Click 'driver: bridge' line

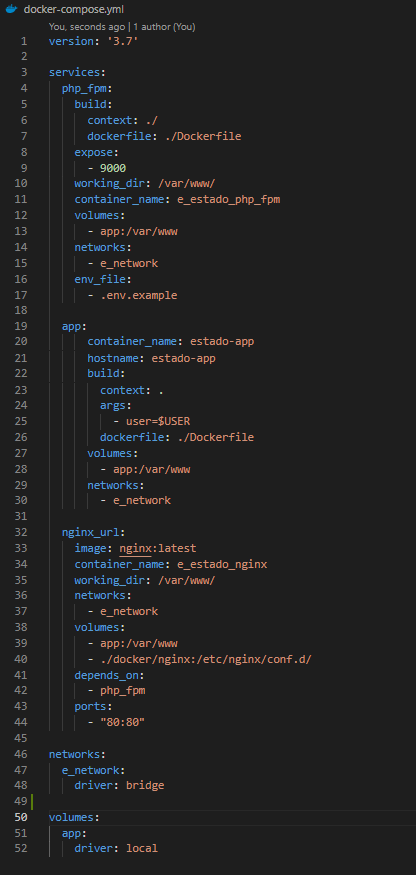[x=119, y=786]
